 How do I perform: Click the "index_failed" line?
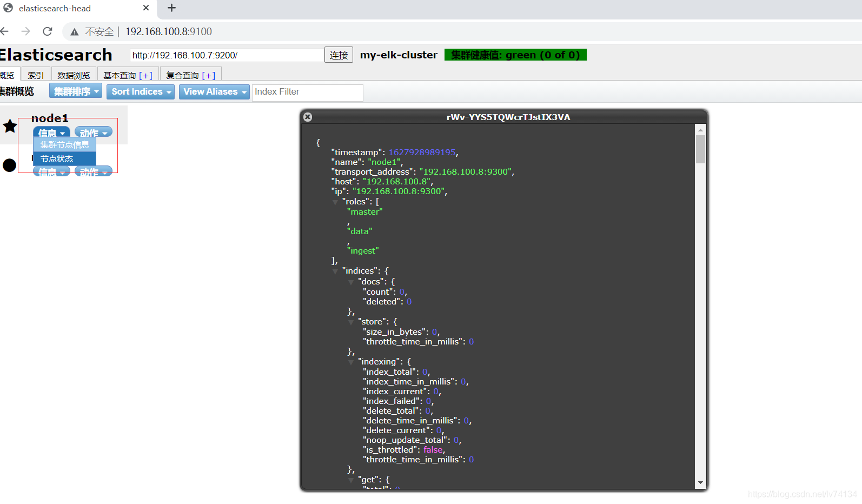point(398,401)
